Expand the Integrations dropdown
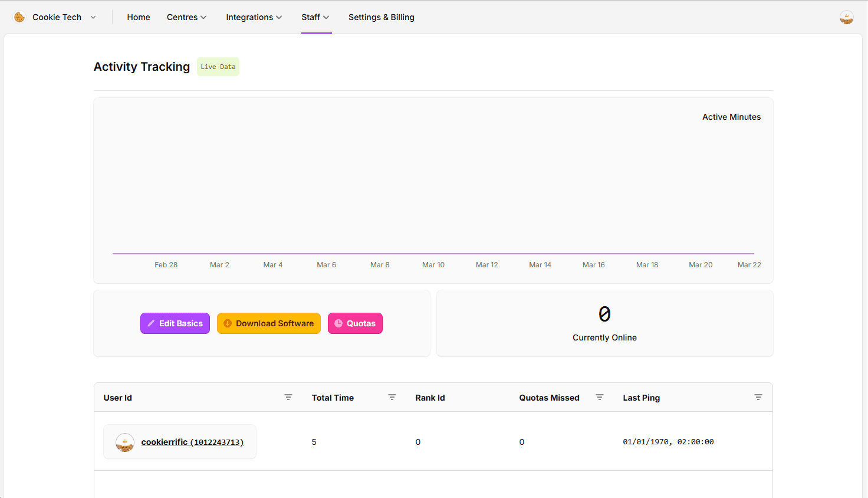Viewport: 868px width, 498px height. click(254, 17)
